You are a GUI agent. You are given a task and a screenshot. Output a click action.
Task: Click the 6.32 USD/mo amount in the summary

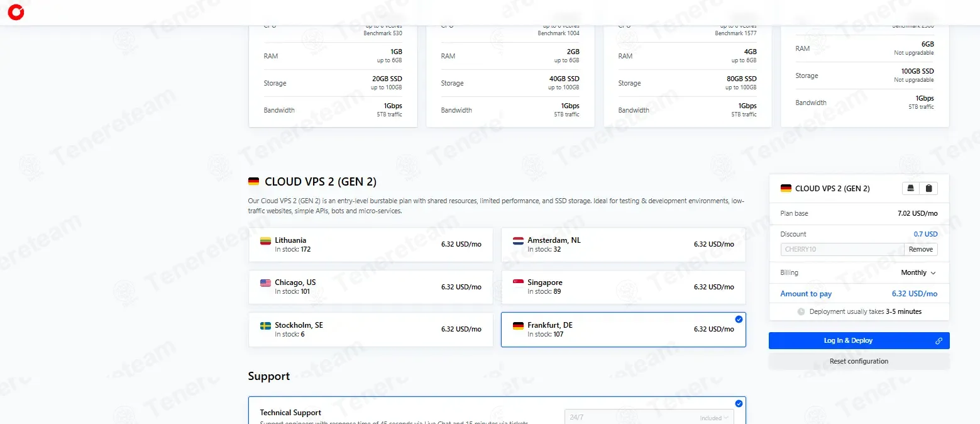click(x=915, y=294)
